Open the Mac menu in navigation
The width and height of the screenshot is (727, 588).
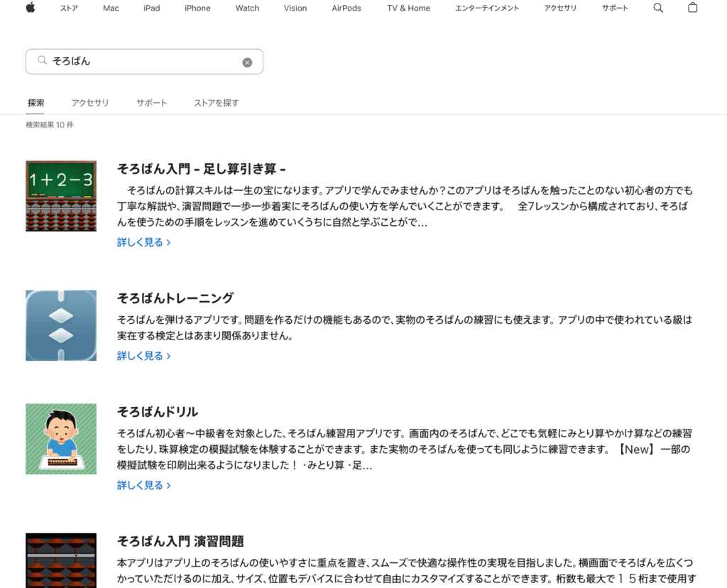point(111,9)
